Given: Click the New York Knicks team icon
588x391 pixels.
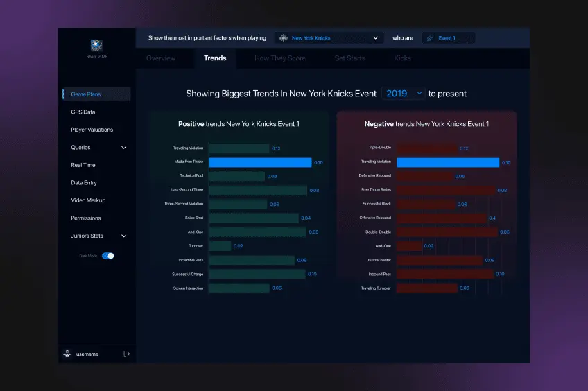Looking at the screenshot, I should [x=283, y=38].
